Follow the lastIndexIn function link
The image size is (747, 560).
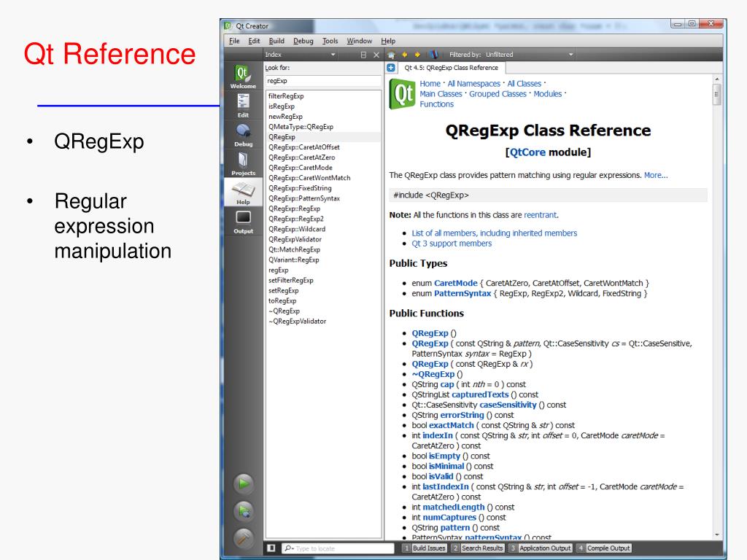click(446, 486)
